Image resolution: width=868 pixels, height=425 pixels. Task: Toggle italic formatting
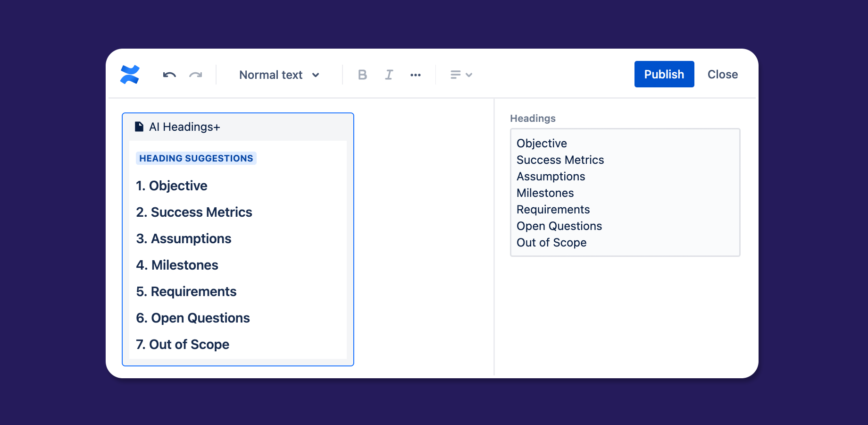pos(389,75)
